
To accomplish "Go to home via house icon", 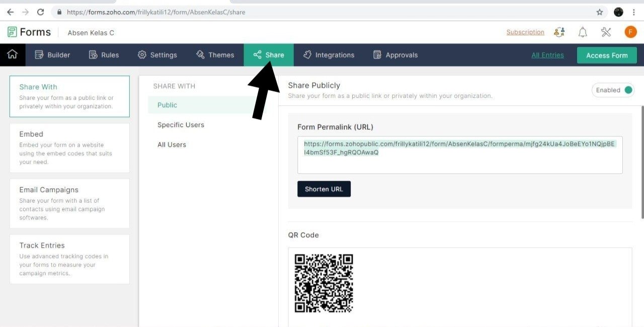I will [x=12, y=54].
